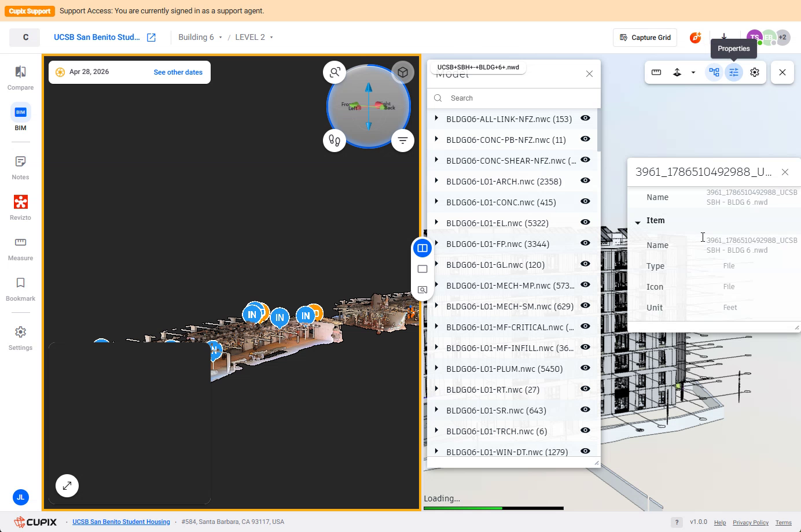This screenshot has height=532, width=801.
Task: Click the model tree panel scrollbar
Action: click(598, 130)
